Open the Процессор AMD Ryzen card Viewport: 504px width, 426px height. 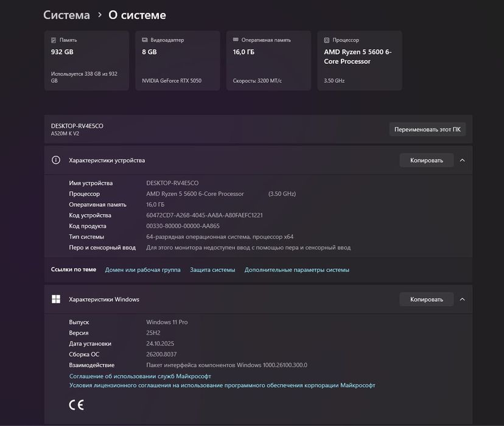360,60
